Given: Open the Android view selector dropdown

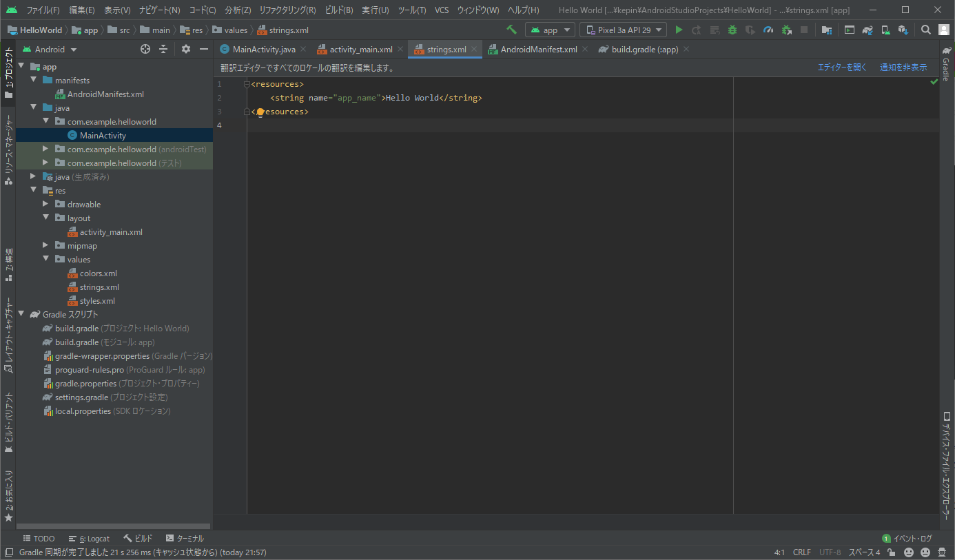Looking at the screenshot, I should point(49,49).
